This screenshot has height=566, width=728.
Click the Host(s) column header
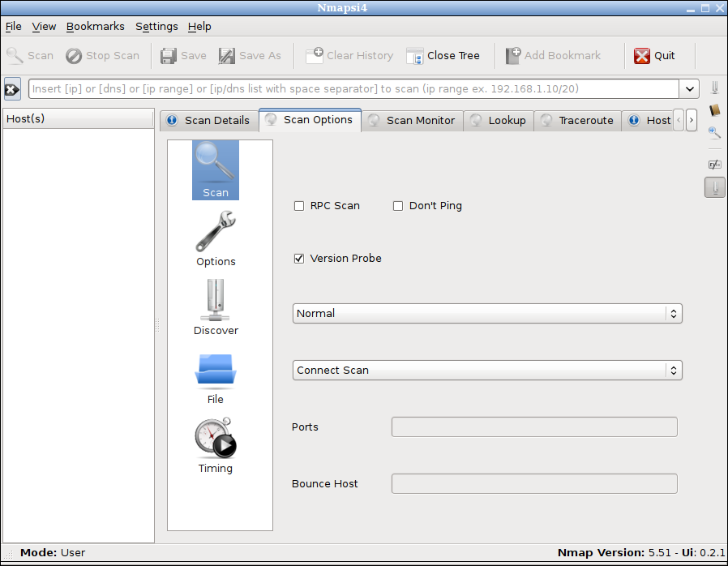79,119
